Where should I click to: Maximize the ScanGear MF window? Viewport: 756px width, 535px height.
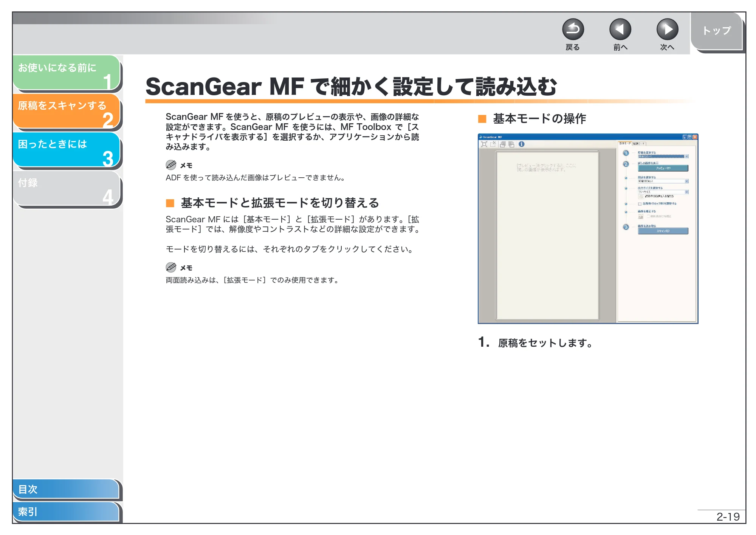point(690,137)
